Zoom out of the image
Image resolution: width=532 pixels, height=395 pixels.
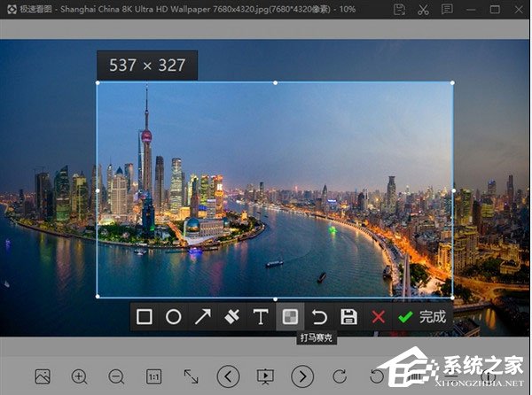coord(116,376)
